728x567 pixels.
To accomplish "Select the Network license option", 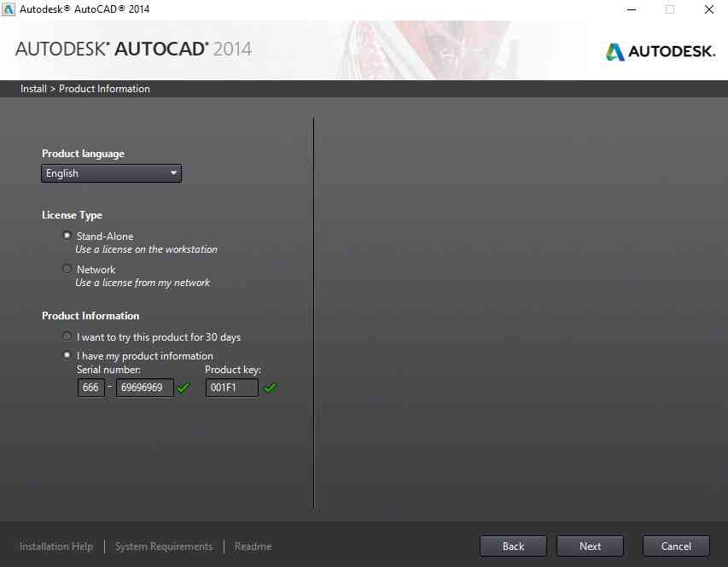I will (67, 269).
